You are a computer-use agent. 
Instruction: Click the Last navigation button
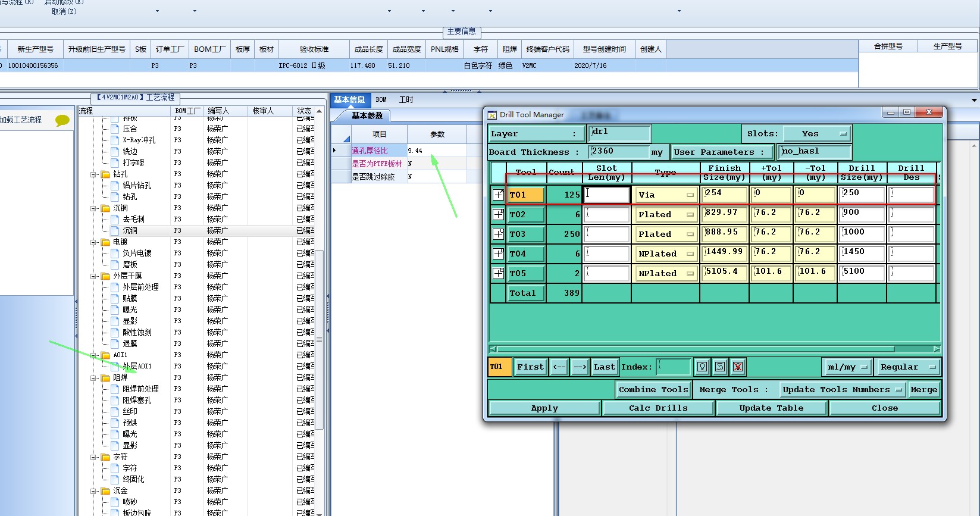click(604, 367)
